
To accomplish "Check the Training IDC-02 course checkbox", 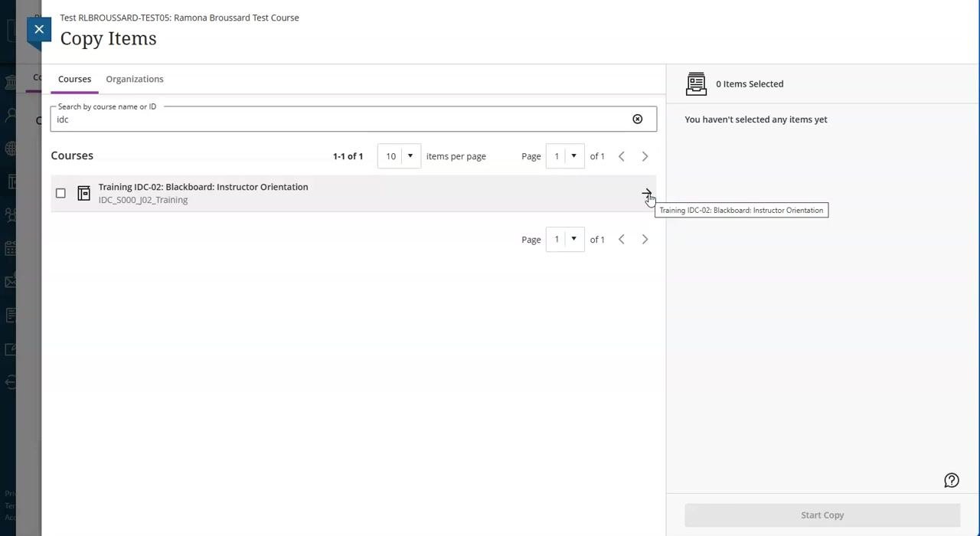I will [60, 193].
